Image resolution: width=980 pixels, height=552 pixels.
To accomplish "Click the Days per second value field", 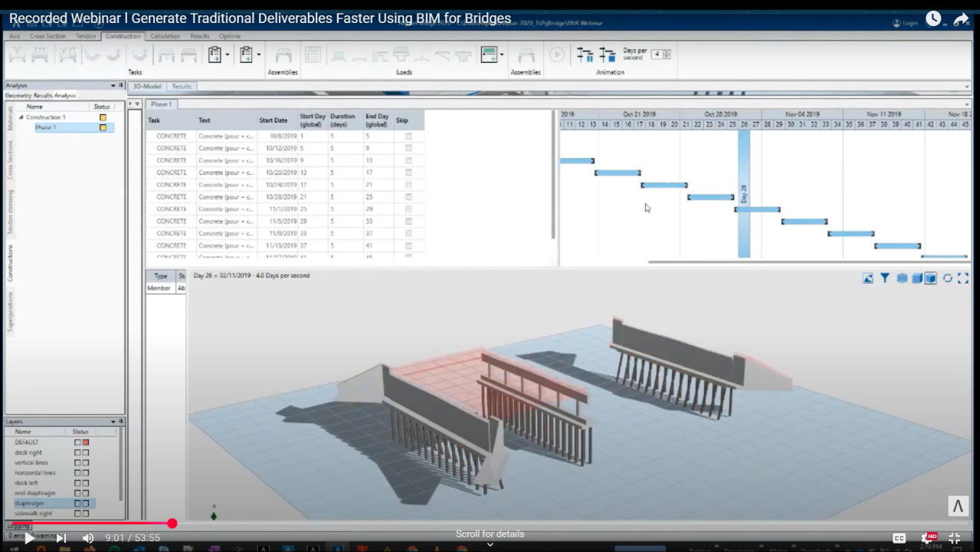I will tap(657, 54).
